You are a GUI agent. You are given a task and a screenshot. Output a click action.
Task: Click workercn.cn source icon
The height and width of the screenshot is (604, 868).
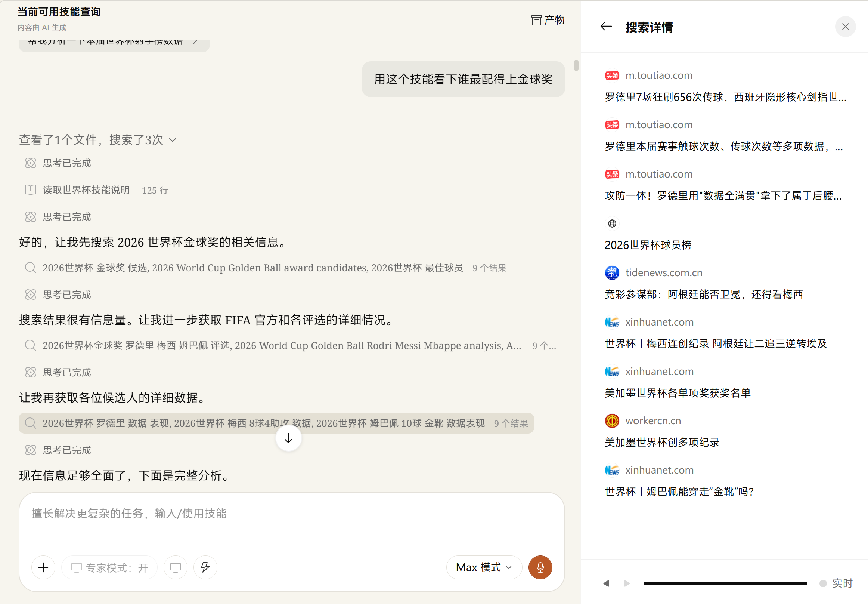[x=612, y=420]
